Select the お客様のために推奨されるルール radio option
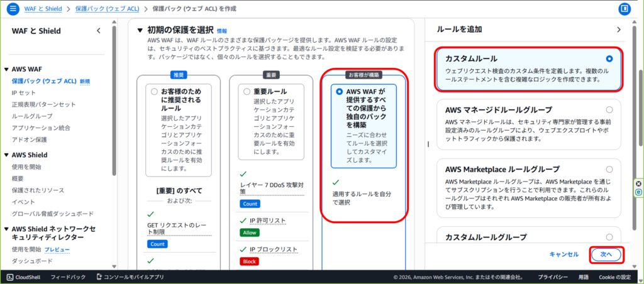The image size is (644, 284). point(155,92)
